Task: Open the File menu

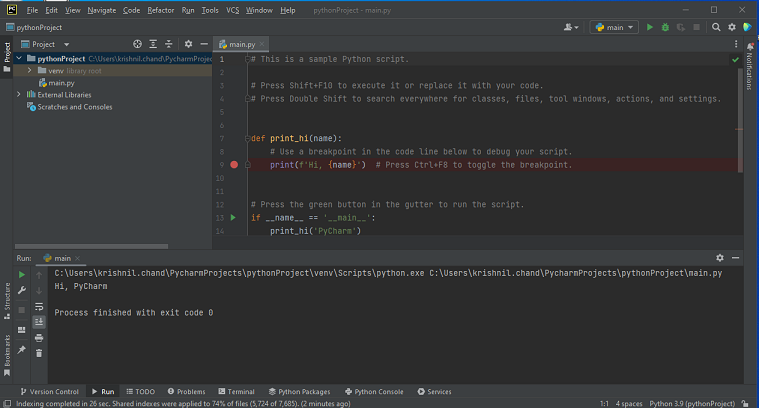Action: pos(32,10)
